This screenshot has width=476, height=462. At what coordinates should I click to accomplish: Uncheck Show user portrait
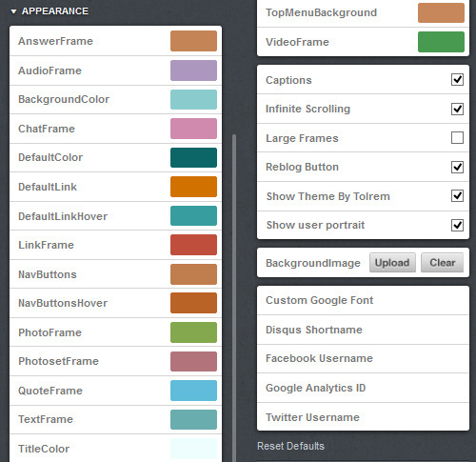coord(457,225)
